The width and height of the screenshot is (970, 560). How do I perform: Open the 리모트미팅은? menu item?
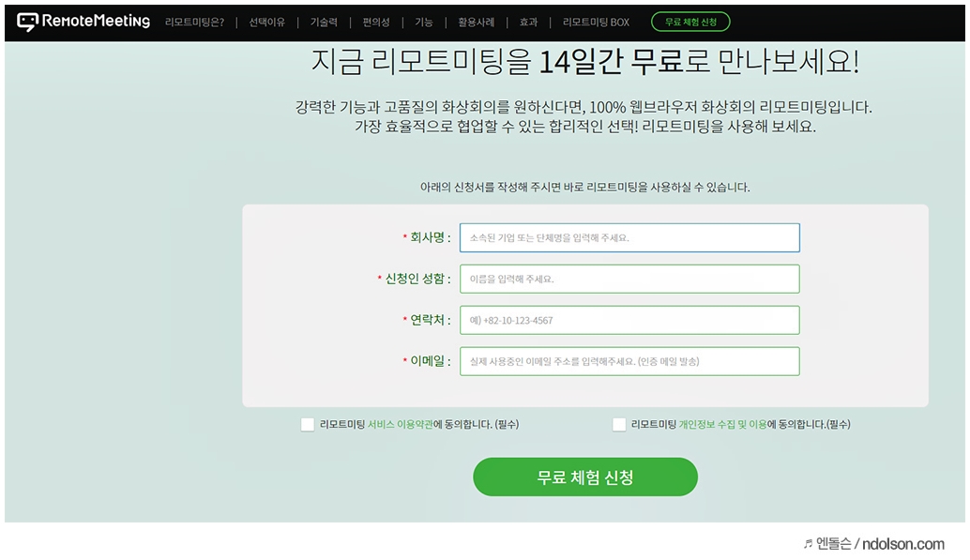pyautogui.click(x=194, y=23)
